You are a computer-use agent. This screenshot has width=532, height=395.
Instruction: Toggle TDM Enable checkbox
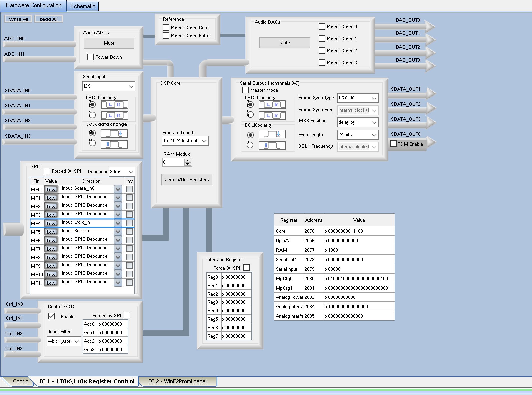(x=393, y=144)
